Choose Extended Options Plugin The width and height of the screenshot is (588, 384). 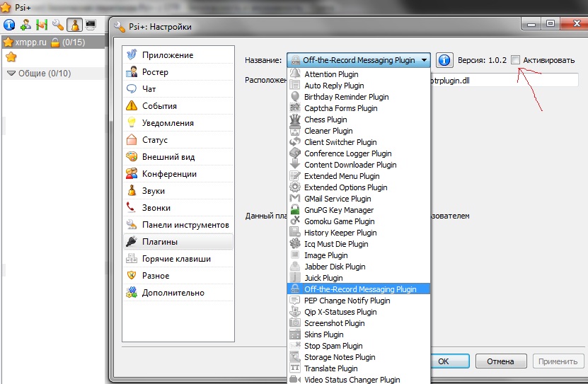pyautogui.click(x=359, y=187)
